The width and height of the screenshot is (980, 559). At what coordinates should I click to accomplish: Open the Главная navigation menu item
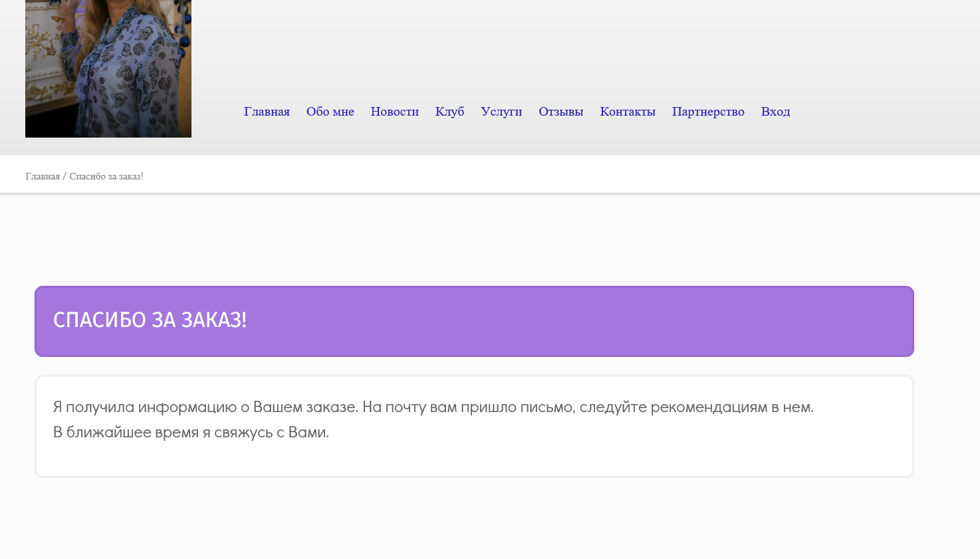(x=267, y=112)
